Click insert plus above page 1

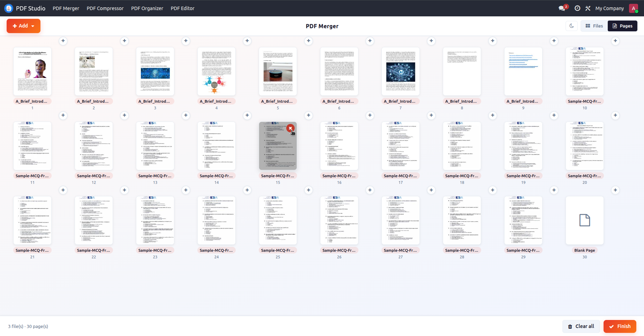63,41
